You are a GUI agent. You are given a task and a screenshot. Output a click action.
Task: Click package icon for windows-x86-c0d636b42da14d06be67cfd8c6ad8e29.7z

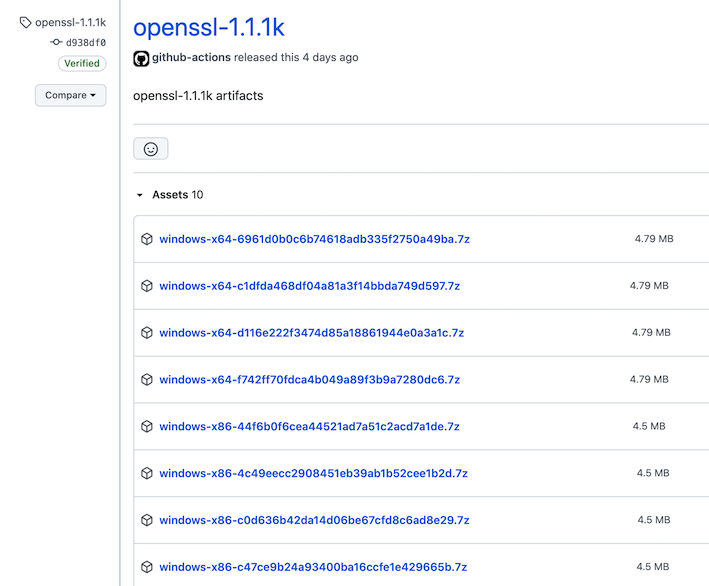147,520
